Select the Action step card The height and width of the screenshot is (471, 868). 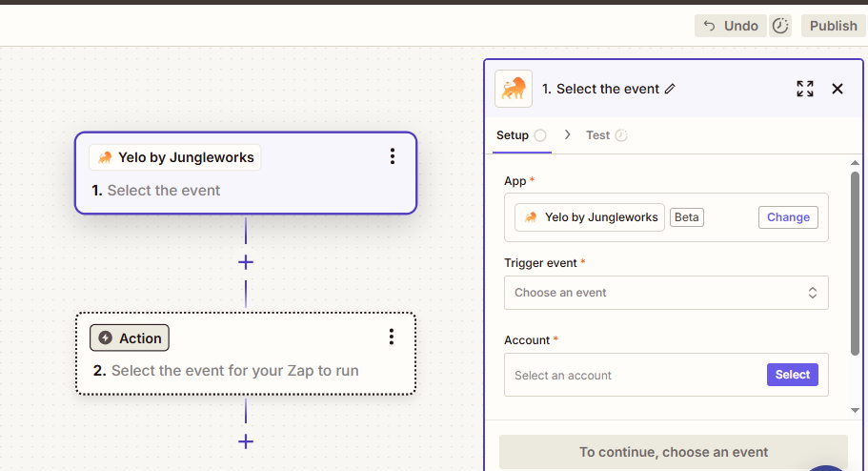pos(246,354)
